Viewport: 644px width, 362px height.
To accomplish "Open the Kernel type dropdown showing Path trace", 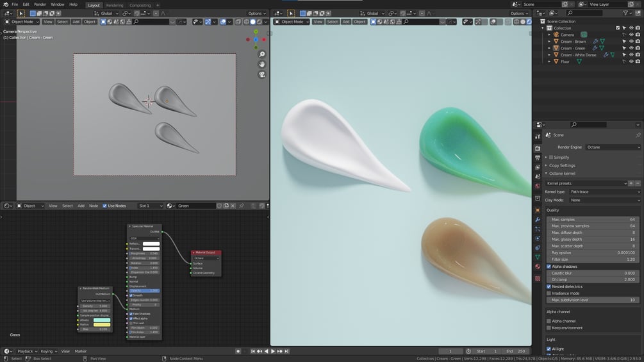I will [x=605, y=192].
